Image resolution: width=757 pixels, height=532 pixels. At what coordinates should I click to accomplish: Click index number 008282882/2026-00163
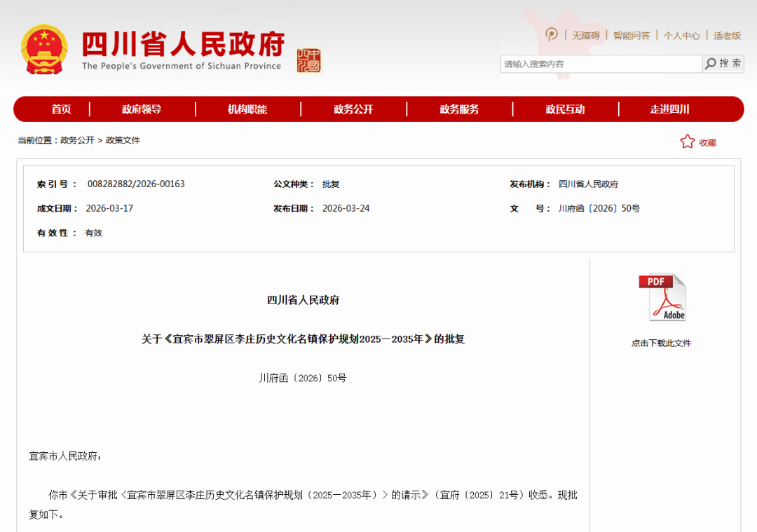tap(136, 184)
